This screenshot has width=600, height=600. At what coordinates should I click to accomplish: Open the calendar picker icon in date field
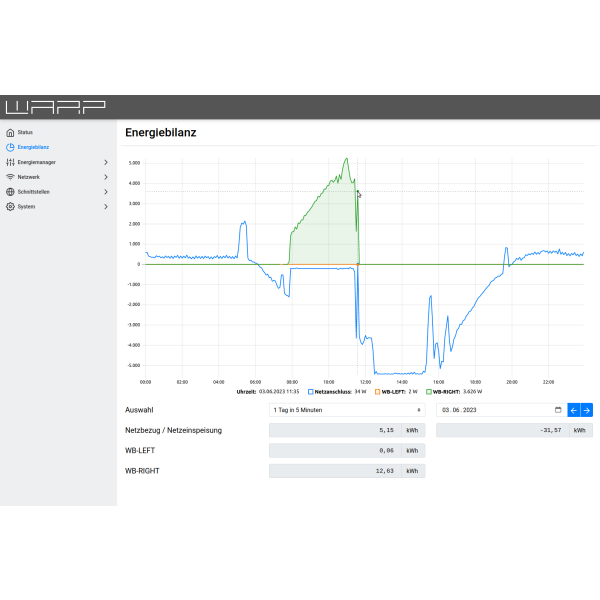click(x=558, y=410)
